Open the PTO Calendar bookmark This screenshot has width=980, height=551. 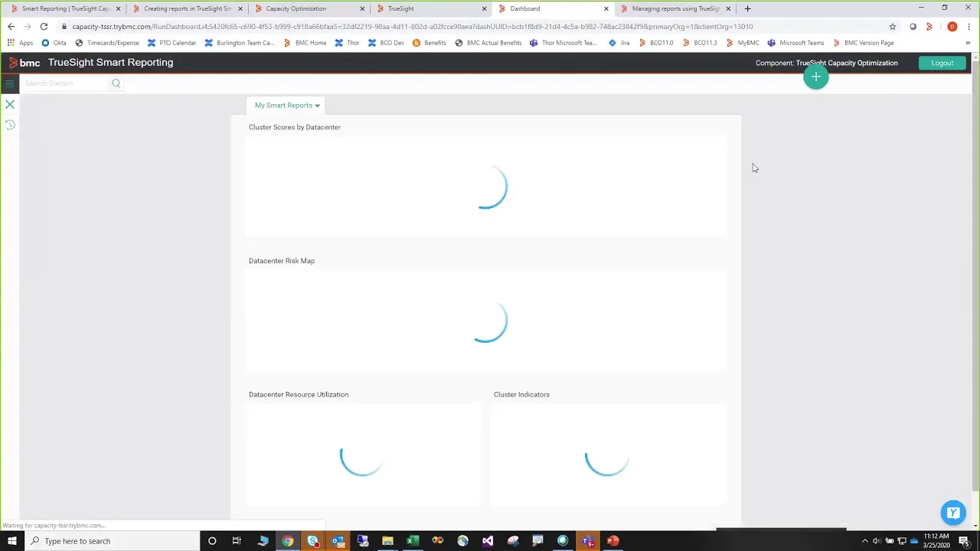coord(172,43)
